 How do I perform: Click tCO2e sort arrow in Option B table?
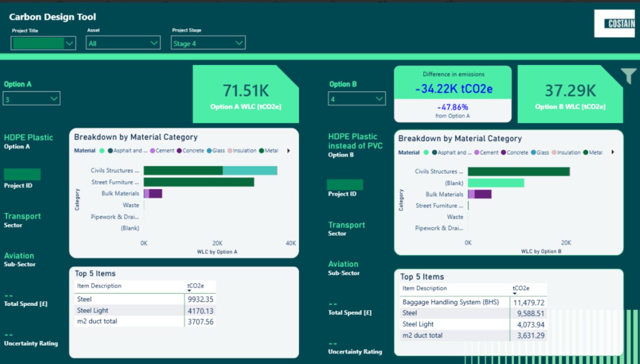515,294
